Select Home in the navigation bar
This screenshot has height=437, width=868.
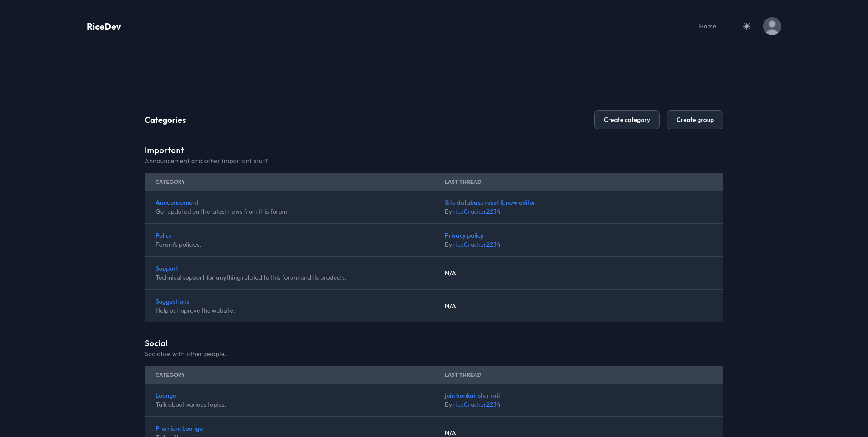pos(707,26)
